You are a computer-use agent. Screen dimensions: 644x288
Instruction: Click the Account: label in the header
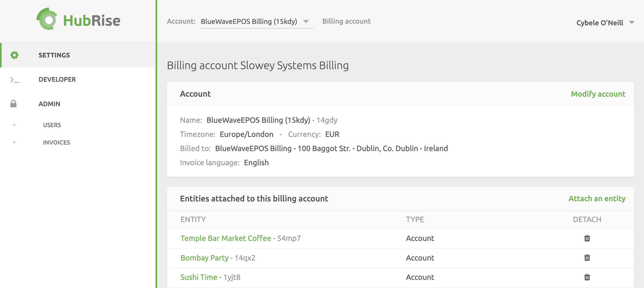pyautogui.click(x=181, y=21)
